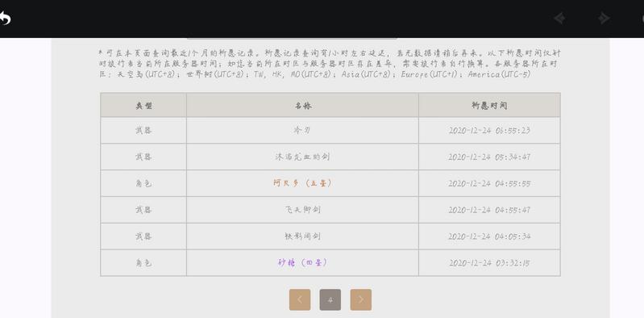This screenshot has height=318, width=644.
Task: Go to the next page of records
Action: tap(360, 299)
